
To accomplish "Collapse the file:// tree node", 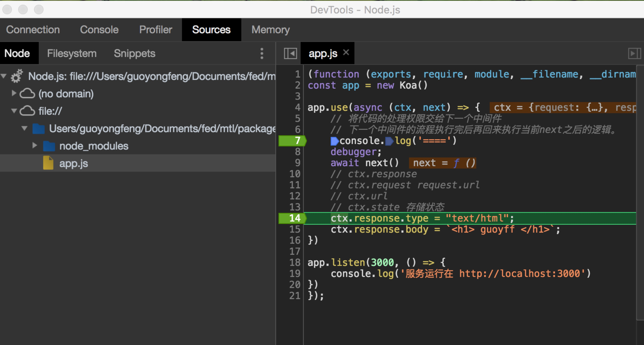I will (14, 111).
